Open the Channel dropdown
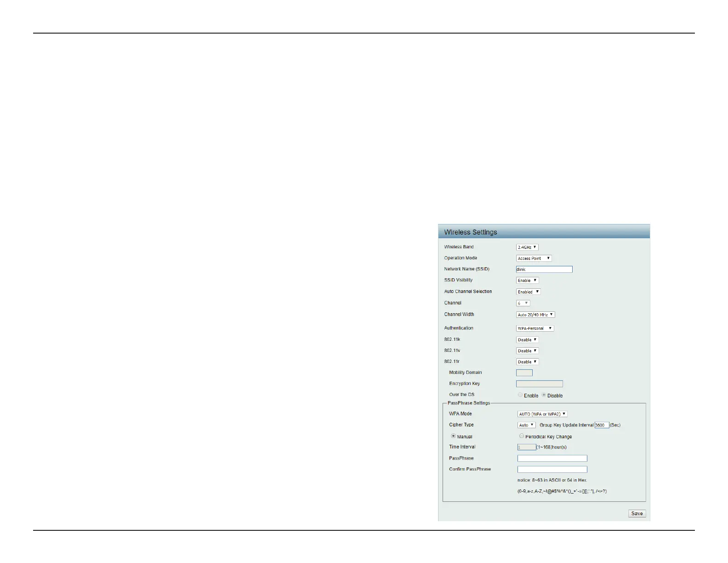The width and height of the screenshot is (728, 563). point(523,303)
